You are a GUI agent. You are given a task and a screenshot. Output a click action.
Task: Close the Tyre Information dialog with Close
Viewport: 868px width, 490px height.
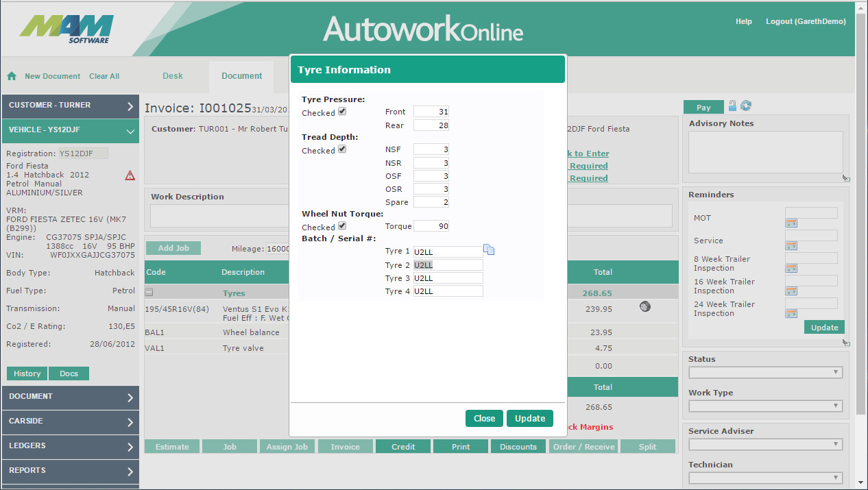coord(484,419)
